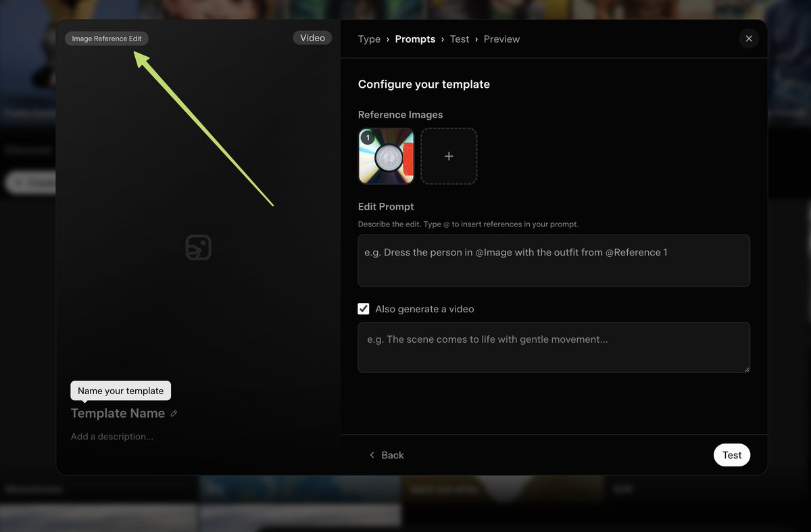The width and height of the screenshot is (811, 532).
Task: Click the hint text 'Describe the edit. Type @…'
Action: pyautogui.click(x=468, y=224)
